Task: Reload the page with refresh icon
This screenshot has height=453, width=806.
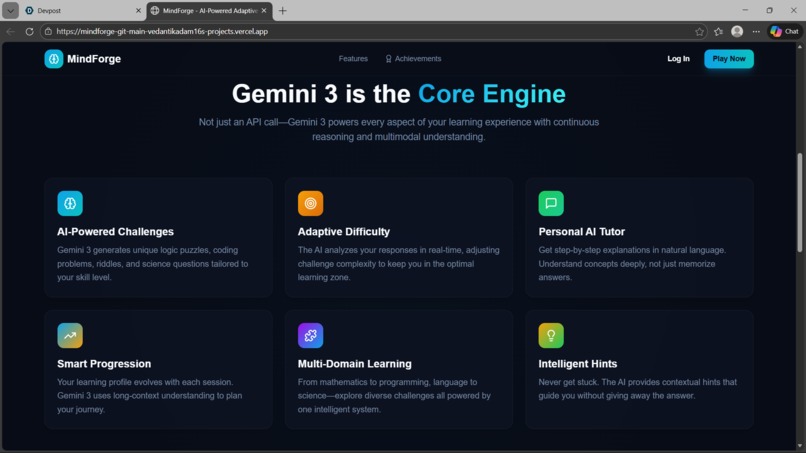Action: pos(29,31)
